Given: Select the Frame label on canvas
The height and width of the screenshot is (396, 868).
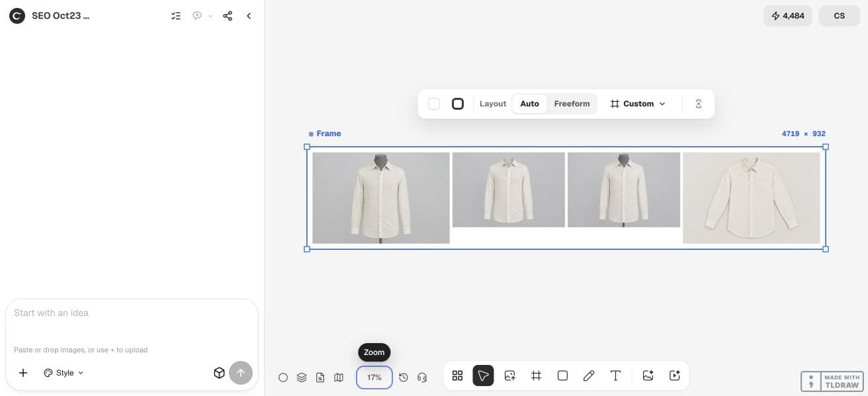Looking at the screenshot, I should click(x=325, y=134).
